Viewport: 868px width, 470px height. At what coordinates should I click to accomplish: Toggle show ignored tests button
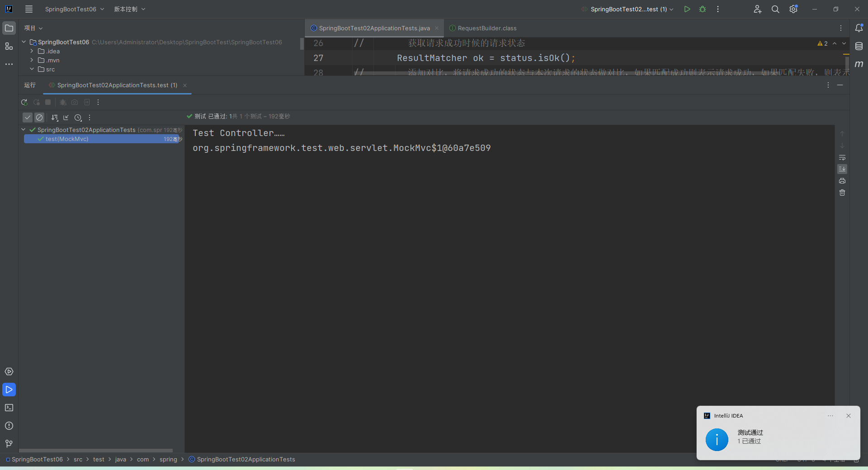(x=39, y=117)
